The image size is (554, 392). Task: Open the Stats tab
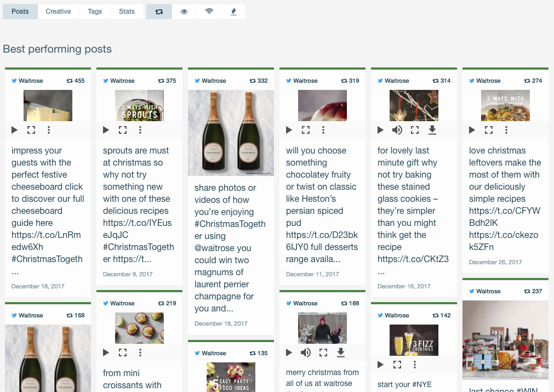(x=127, y=12)
